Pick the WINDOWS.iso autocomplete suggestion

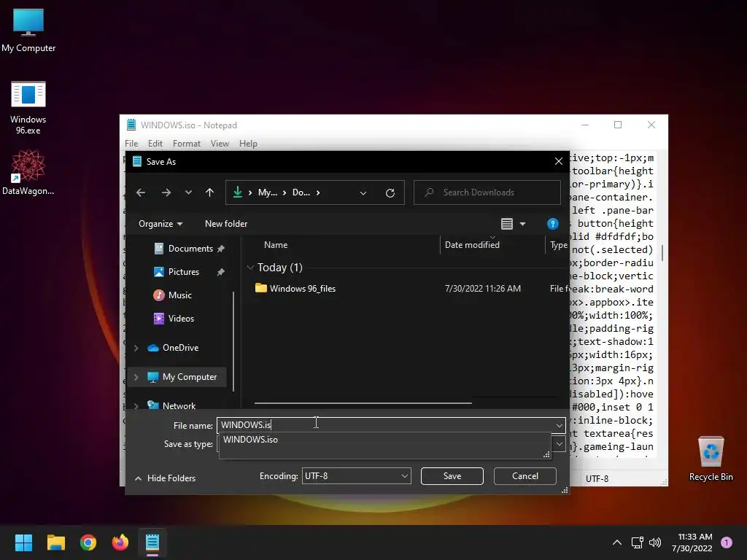251,440
